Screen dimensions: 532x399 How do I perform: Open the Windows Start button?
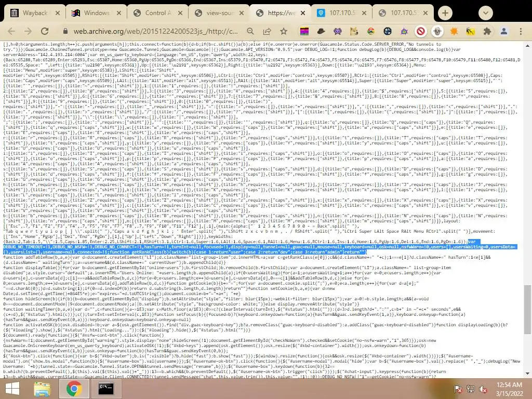click(x=12, y=389)
